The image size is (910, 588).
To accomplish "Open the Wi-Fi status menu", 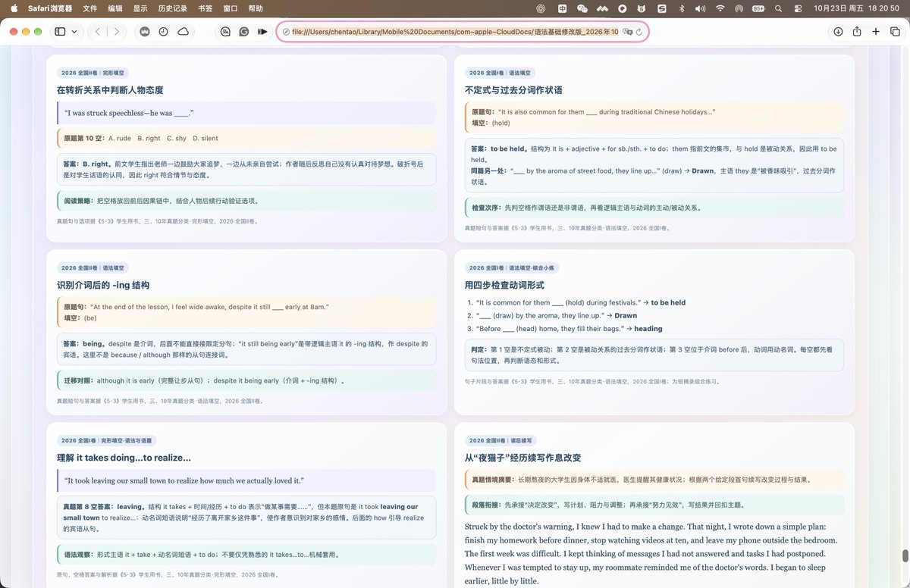I will pos(719,8).
